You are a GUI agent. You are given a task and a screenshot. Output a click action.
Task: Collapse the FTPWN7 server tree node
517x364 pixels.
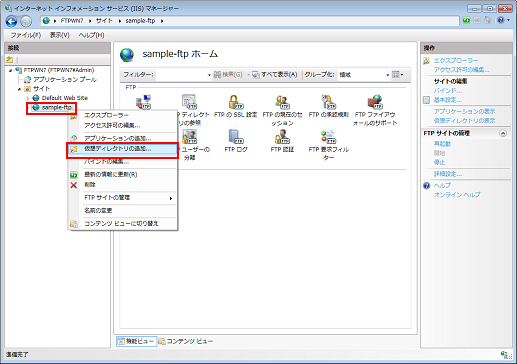[x=10, y=70]
